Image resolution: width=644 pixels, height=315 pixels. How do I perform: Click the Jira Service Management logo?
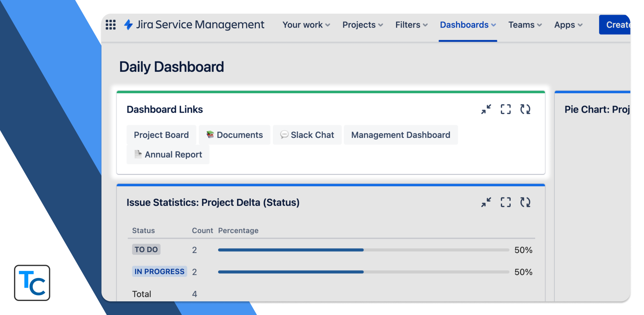tap(194, 24)
